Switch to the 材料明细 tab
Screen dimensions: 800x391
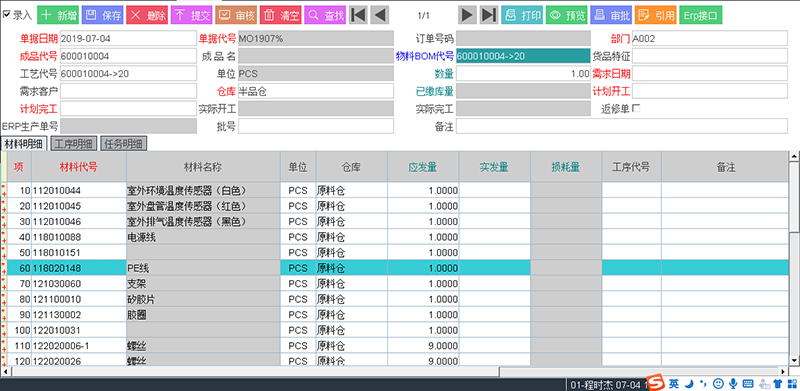pyautogui.click(x=24, y=144)
